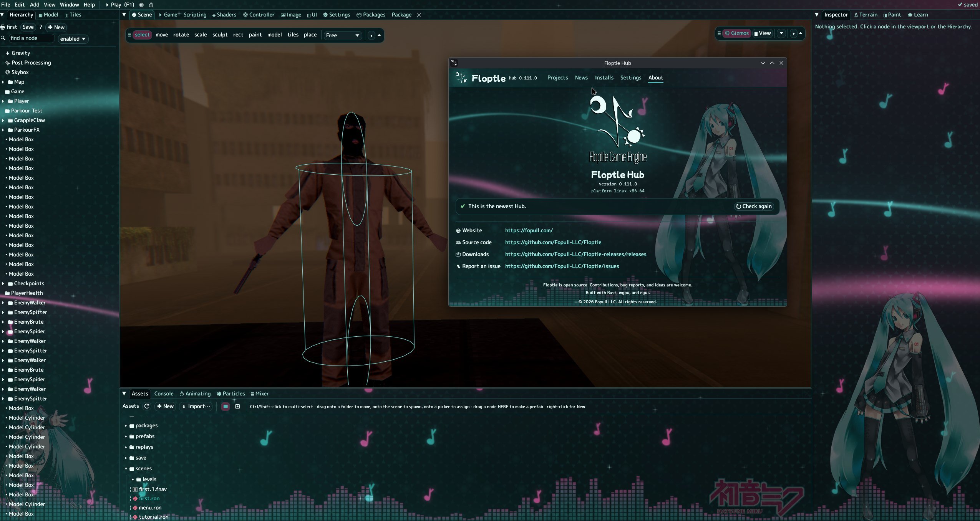Click the printer icon beside the scene name "first"
This screenshot has width=980, height=521.
3,27
